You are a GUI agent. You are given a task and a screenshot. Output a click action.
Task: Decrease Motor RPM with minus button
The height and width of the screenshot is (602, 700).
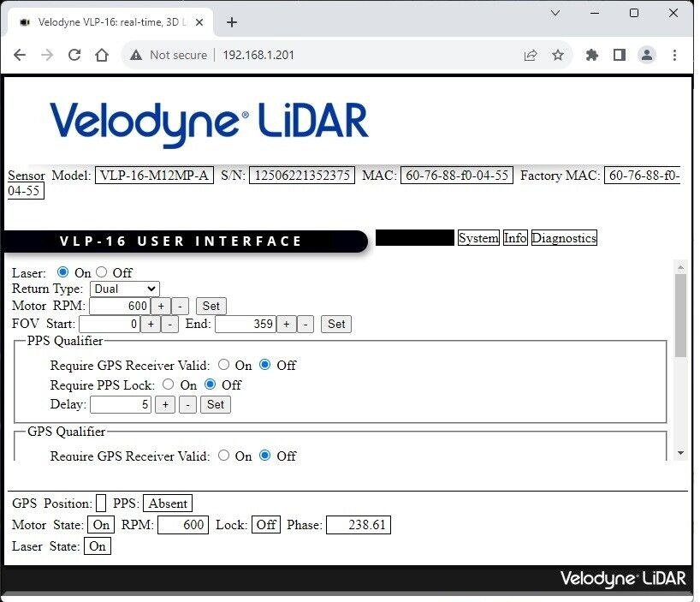point(180,306)
